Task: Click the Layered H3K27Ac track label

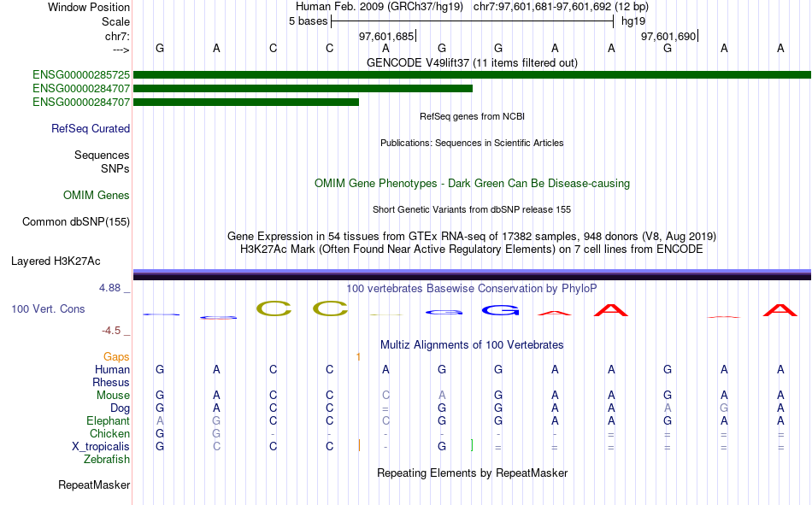Action: [56, 261]
